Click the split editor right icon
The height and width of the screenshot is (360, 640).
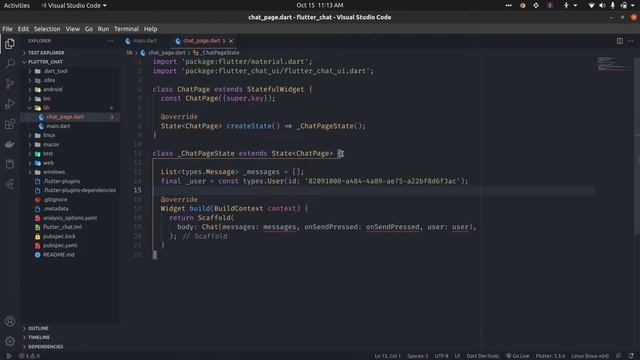point(620,41)
